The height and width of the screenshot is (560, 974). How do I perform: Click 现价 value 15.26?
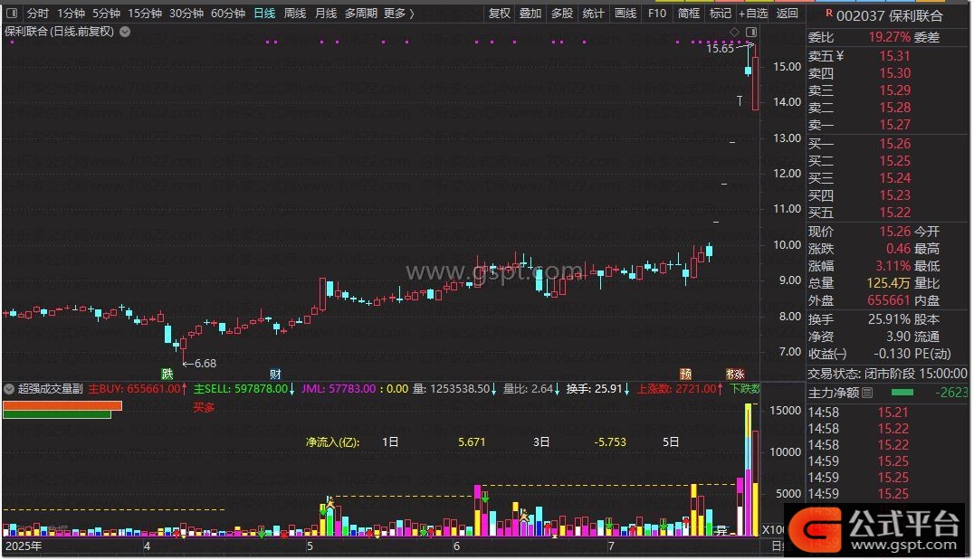tap(894, 232)
